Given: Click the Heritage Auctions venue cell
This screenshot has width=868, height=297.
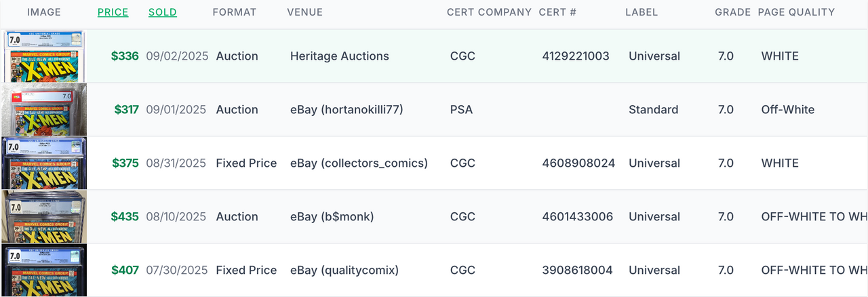Looking at the screenshot, I should (340, 56).
